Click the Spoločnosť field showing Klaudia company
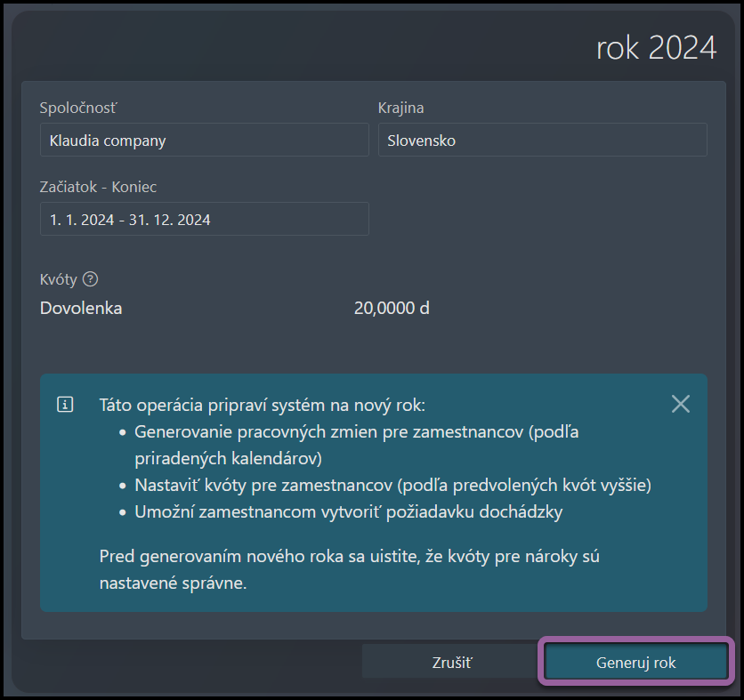744x700 pixels. (205, 140)
